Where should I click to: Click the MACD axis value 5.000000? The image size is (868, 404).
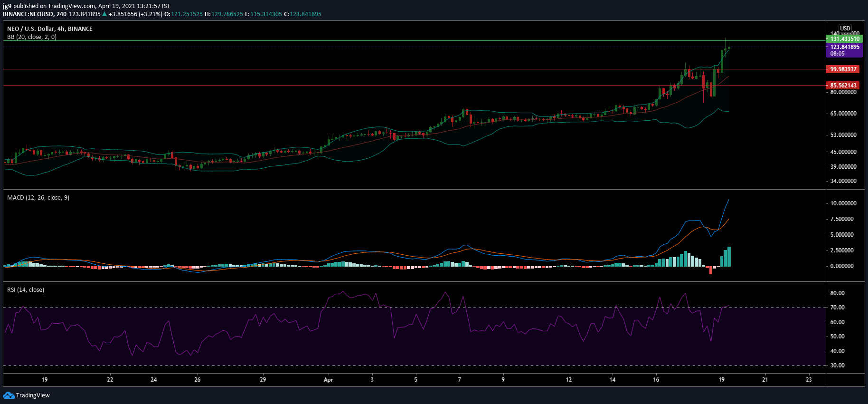click(842, 235)
